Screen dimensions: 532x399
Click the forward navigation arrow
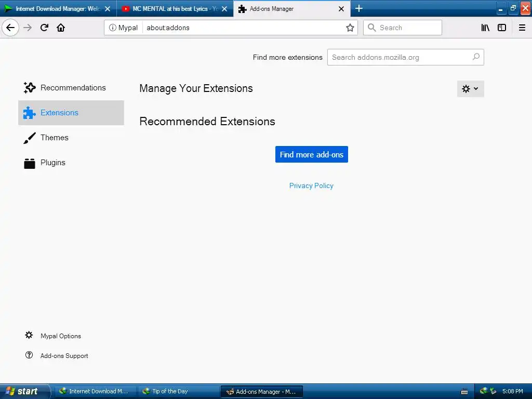(x=28, y=28)
